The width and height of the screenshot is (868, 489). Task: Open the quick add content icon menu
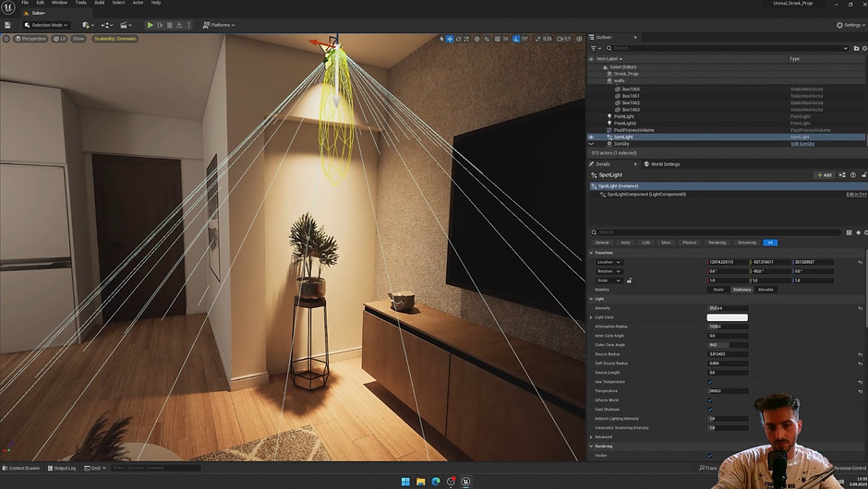pos(88,25)
